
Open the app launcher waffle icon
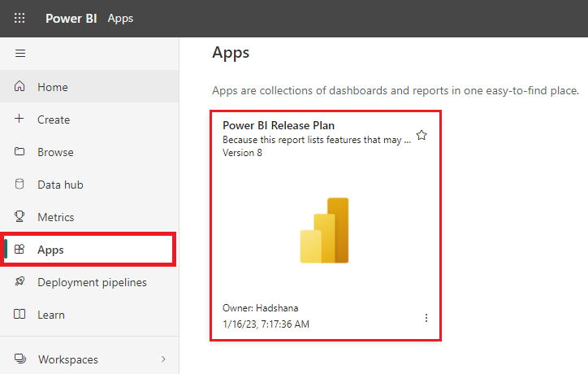click(x=19, y=18)
